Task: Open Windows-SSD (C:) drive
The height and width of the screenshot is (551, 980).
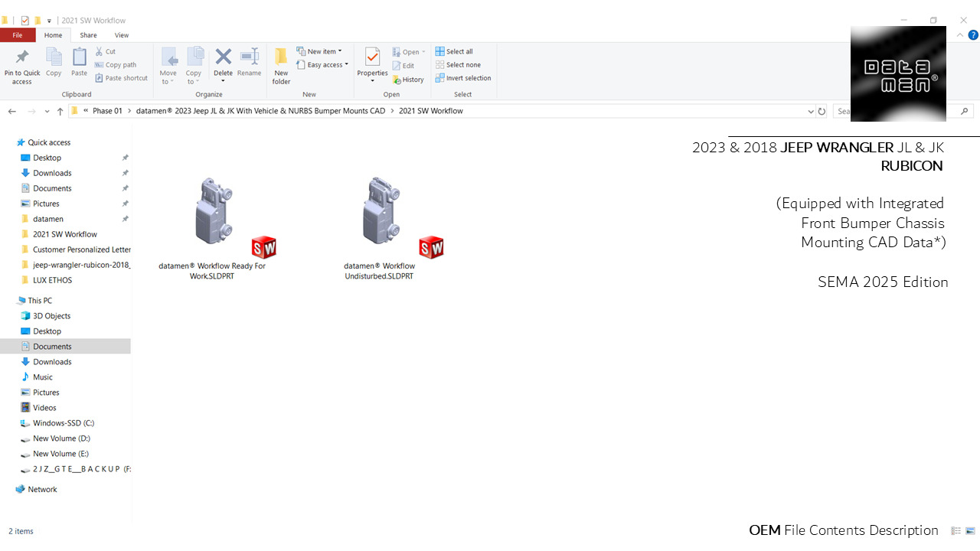Action: click(64, 423)
